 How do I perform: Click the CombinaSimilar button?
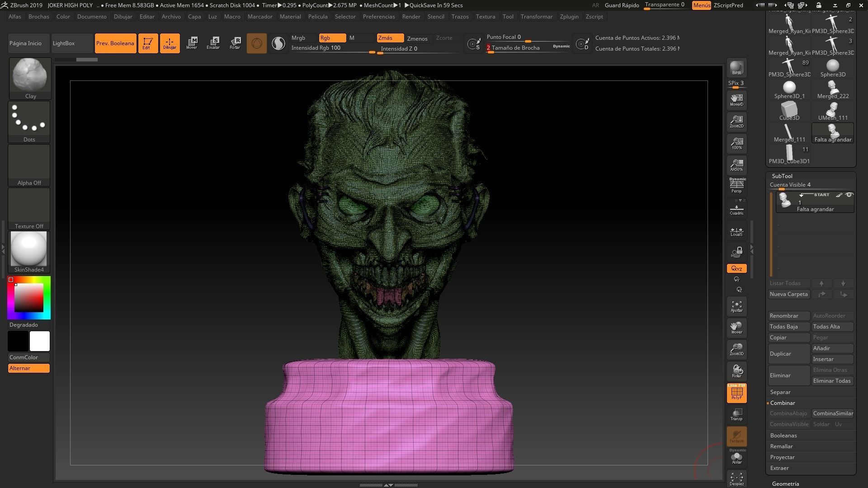click(833, 413)
